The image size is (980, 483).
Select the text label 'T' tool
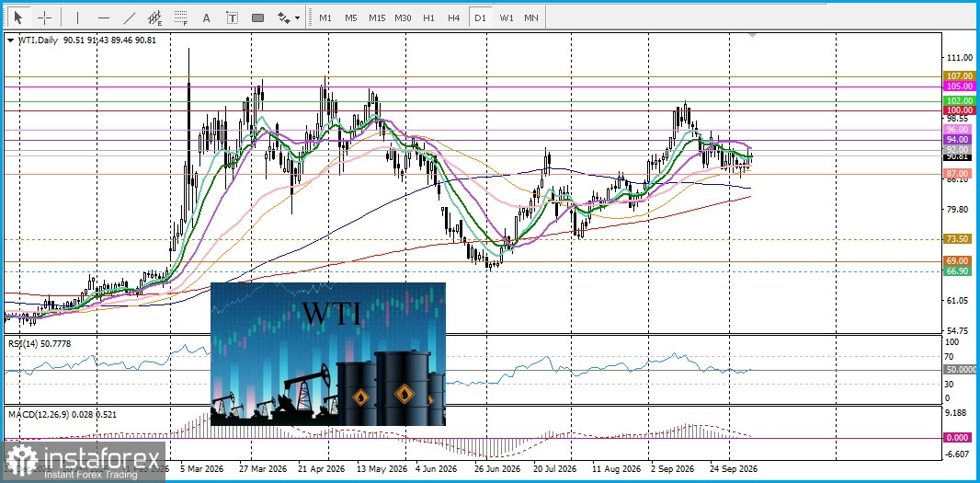coord(232,18)
